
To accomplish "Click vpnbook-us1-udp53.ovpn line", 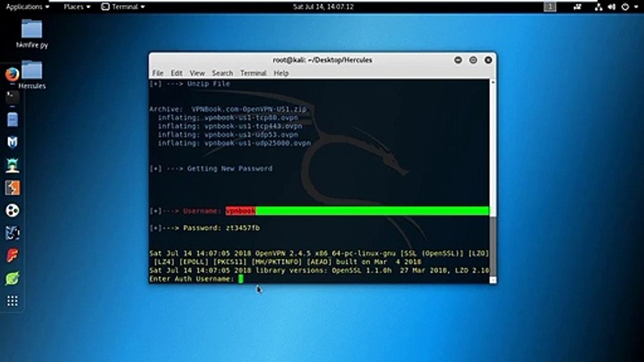I will [x=227, y=135].
